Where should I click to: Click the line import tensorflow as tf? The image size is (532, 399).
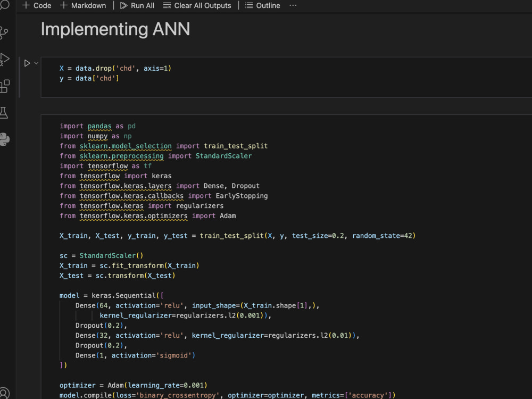105,166
